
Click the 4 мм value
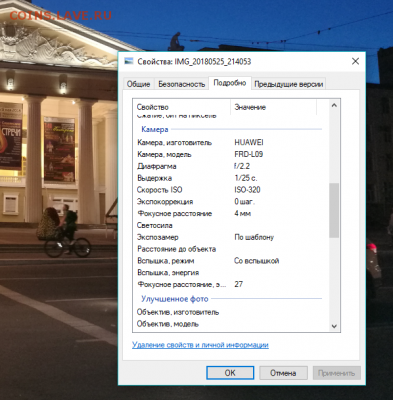click(243, 214)
